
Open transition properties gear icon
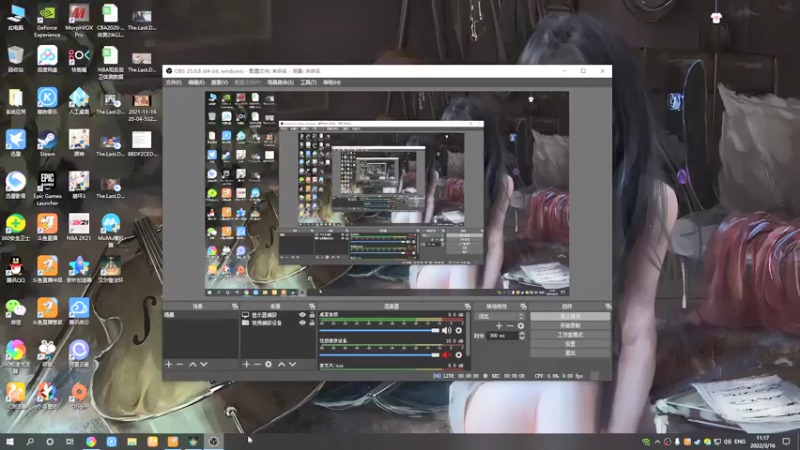[521, 326]
